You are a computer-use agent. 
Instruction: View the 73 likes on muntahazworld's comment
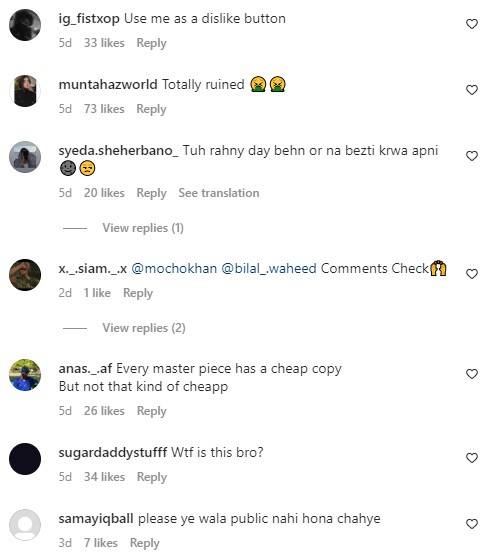(x=104, y=109)
